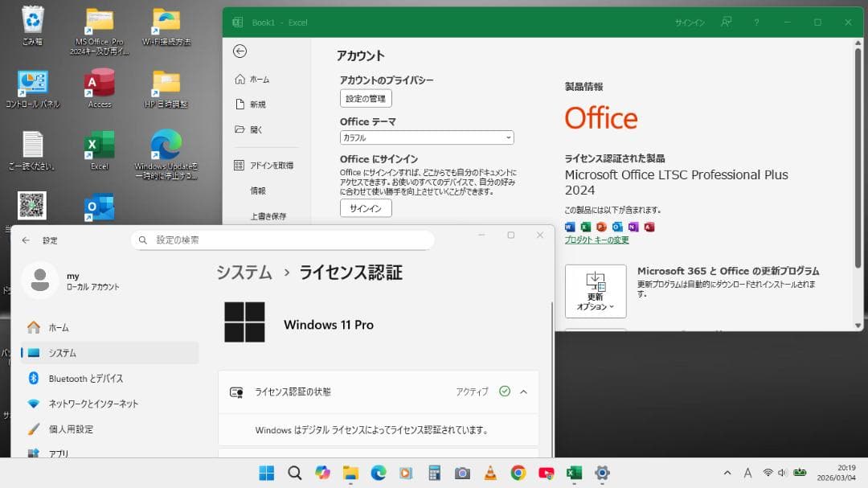
Task: Open ホーム in Excel backstage menu
Action: [252, 80]
